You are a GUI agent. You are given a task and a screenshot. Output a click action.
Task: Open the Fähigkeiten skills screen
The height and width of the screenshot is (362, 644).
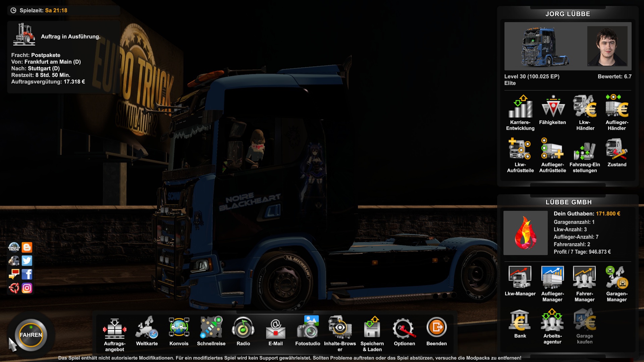pos(553,110)
